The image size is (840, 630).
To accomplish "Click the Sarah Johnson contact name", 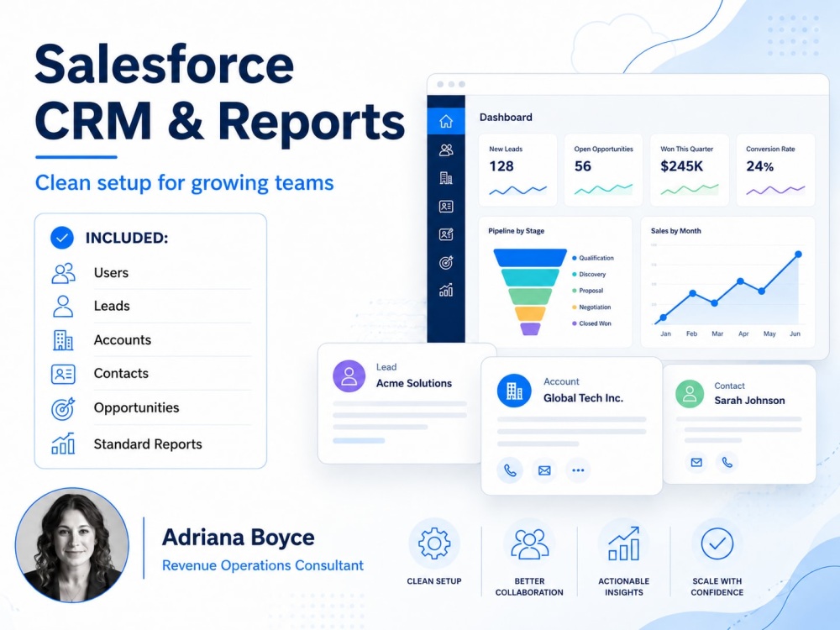I will coord(749,400).
